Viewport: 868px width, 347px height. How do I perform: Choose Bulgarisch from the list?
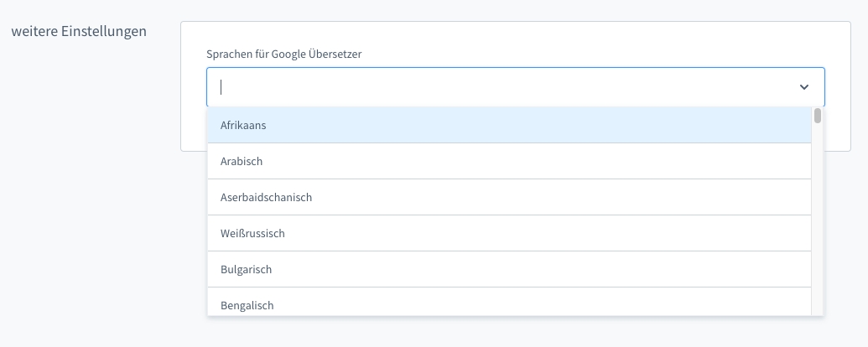click(246, 269)
